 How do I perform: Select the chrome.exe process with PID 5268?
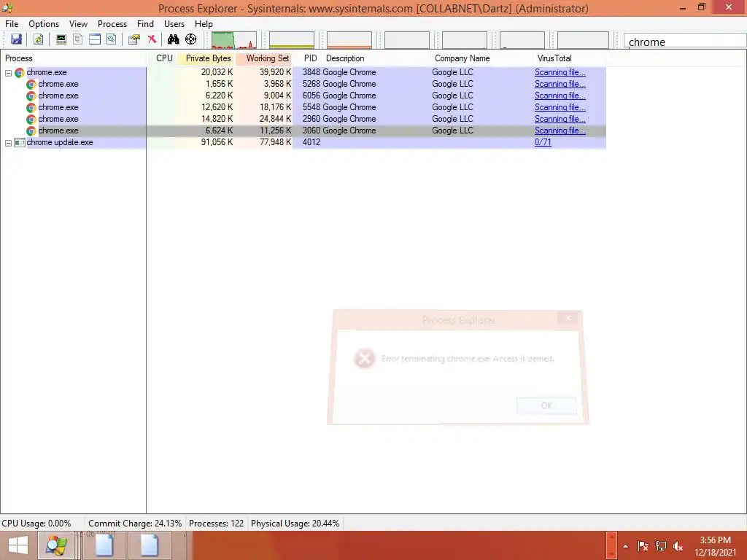(303, 84)
